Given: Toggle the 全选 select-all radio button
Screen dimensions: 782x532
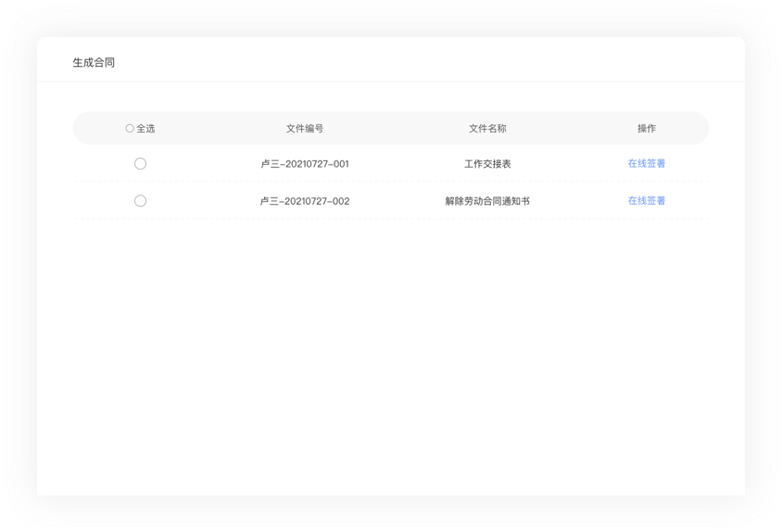Looking at the screenshot, I should click(x=130, y=128).
